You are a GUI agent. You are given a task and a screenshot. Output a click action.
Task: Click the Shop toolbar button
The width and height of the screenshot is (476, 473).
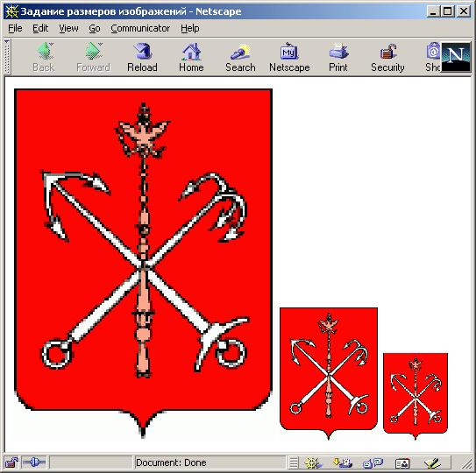(x=432, y=58)
